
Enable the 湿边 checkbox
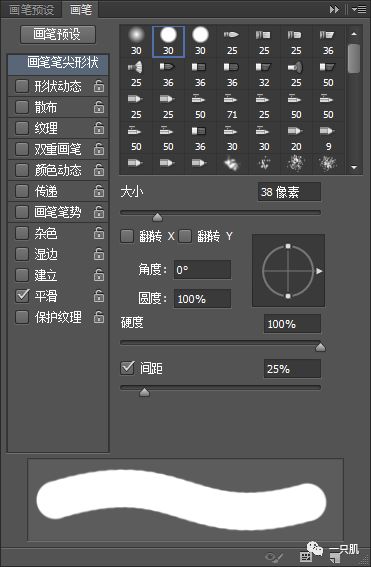(22, 254)
